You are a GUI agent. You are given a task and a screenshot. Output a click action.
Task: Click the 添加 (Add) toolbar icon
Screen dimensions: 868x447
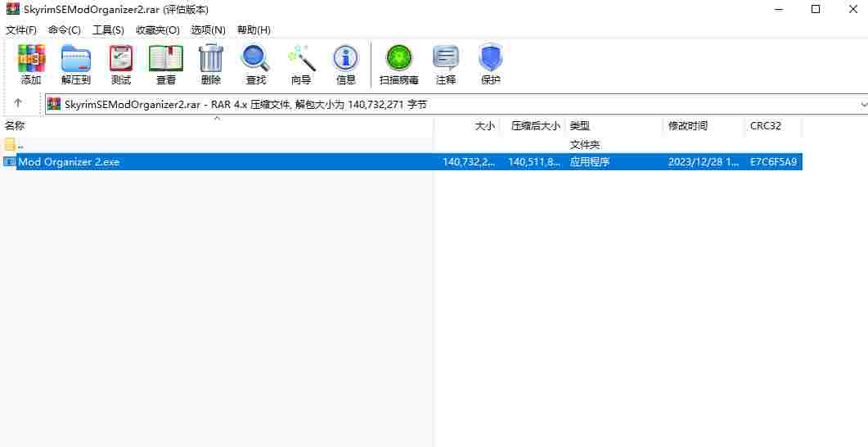tap(31, 58)
